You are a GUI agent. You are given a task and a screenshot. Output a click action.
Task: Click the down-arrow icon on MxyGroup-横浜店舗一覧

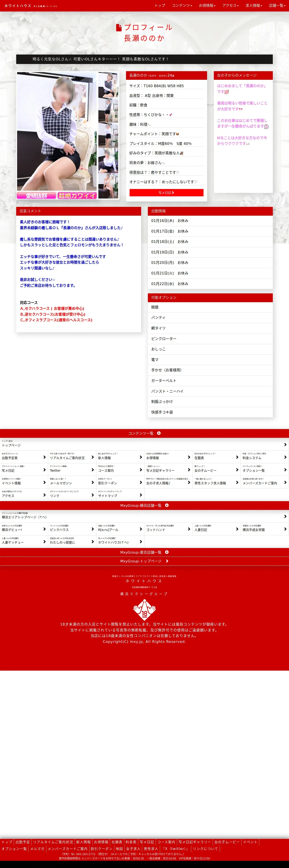167,505
